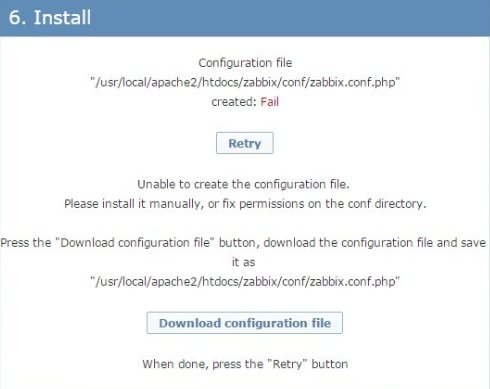Click the red Fail status text
This screenshot has width=490, height=389.
coord(269,102)
